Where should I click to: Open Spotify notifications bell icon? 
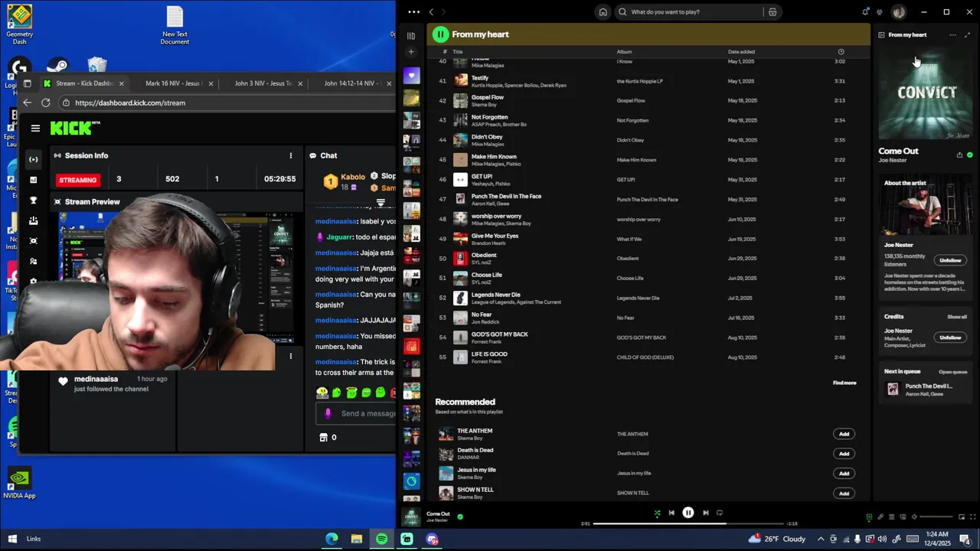point(865,11)
